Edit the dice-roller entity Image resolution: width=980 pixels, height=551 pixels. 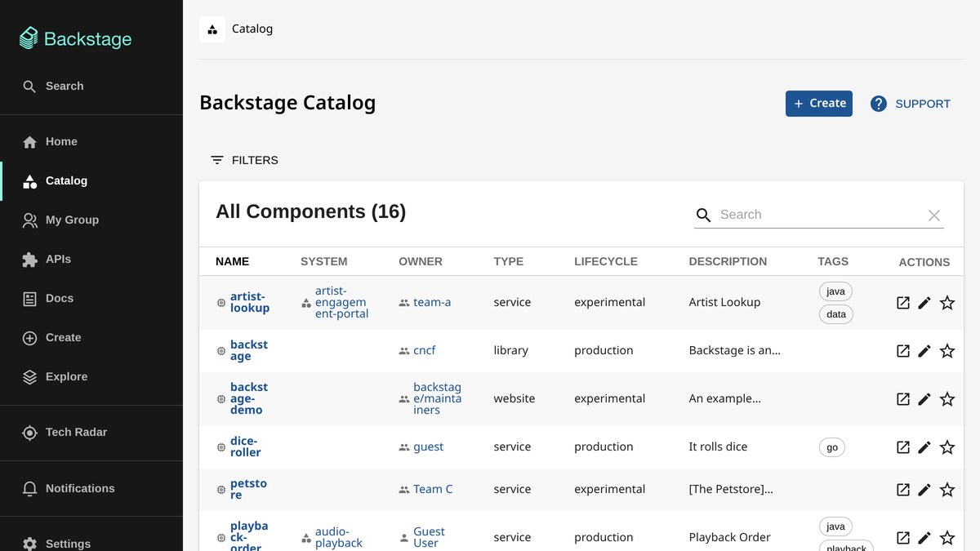[924, 447]
